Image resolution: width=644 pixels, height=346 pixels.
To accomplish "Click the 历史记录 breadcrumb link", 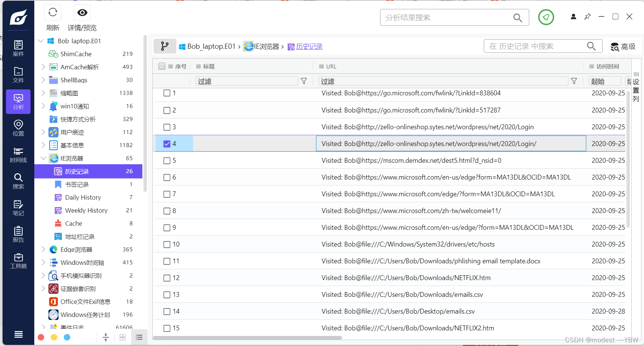I will click(309, 47).
